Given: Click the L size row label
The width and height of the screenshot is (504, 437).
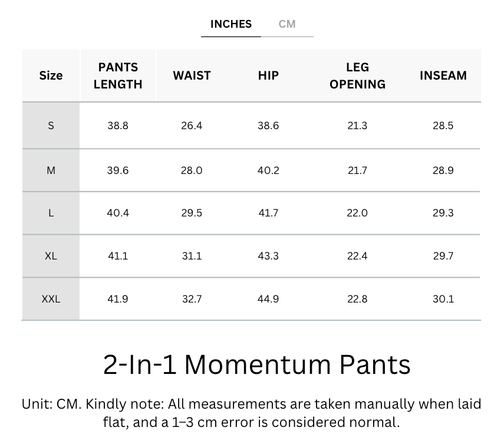Looking at the screenshot, I should pos(51,213).
